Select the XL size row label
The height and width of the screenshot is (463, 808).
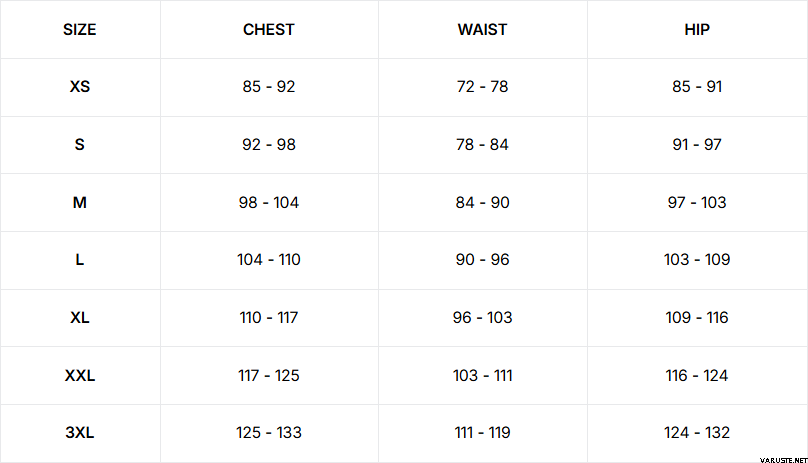pyautogui.click(x=80, y=318)
